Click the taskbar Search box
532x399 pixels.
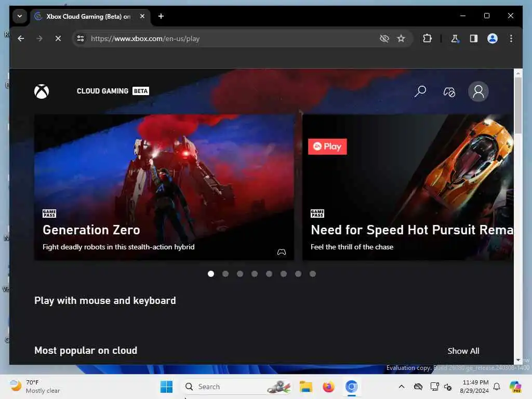pos(237,387)
